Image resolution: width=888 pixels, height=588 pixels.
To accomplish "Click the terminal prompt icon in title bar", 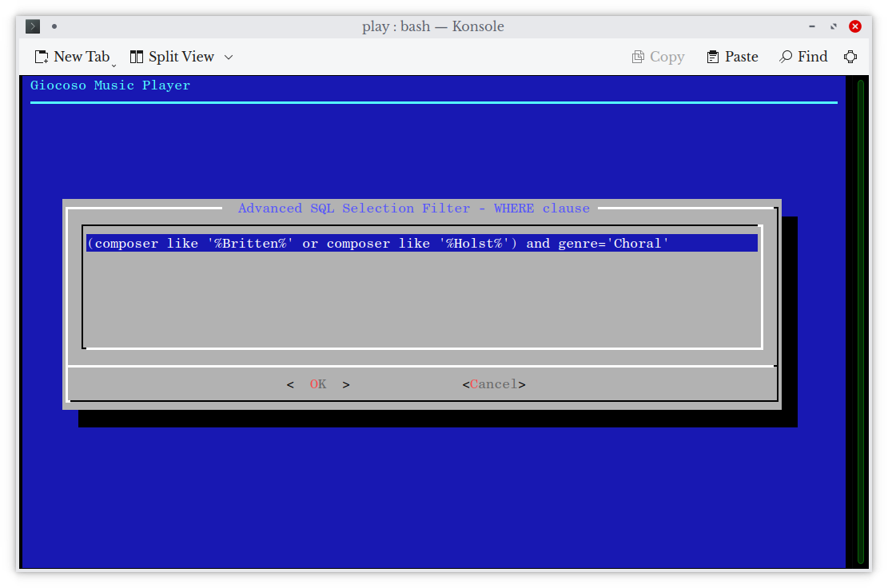I will click(x=33, y=26).
